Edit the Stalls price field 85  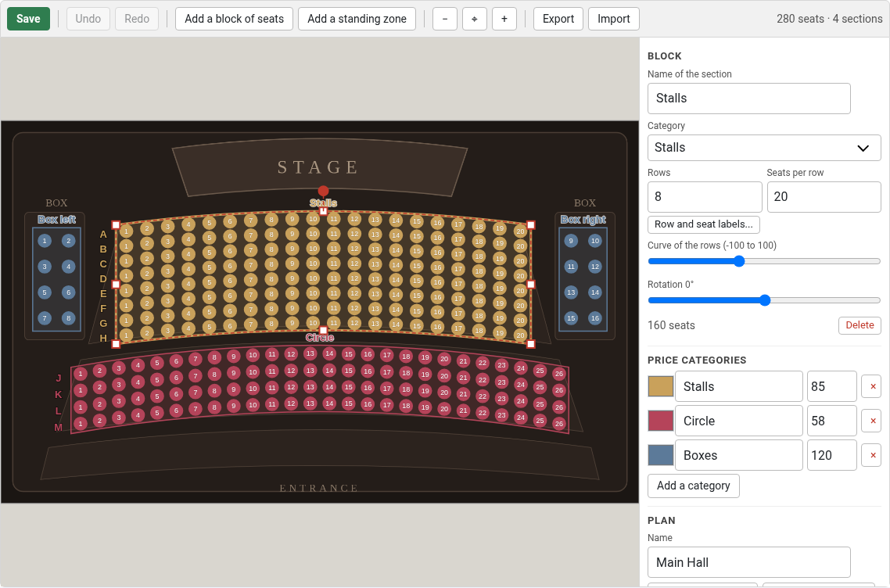831,386
